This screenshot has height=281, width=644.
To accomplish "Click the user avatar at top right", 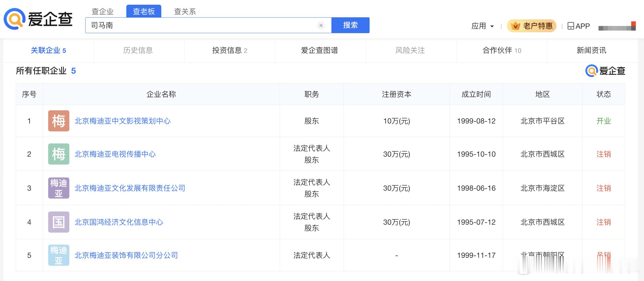I will click(x=617, y=26).
